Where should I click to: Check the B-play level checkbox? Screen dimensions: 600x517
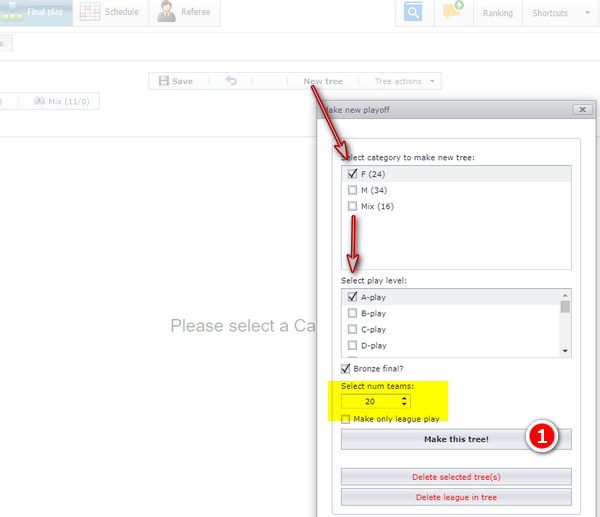(352, 313)
